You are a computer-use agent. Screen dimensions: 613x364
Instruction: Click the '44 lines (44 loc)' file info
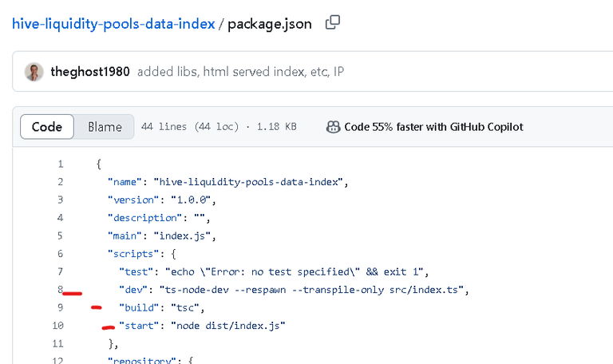pyautogui.click(x=190, y=127)
